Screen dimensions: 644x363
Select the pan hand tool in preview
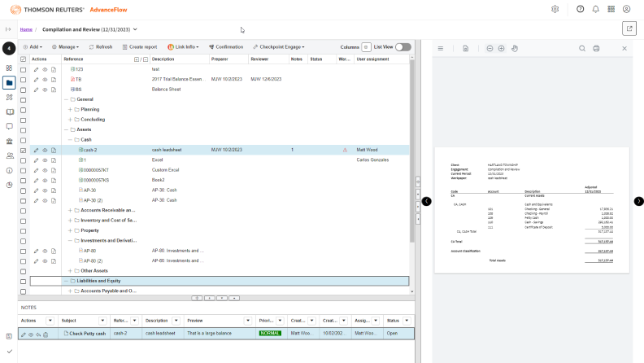tap(515, 49)
